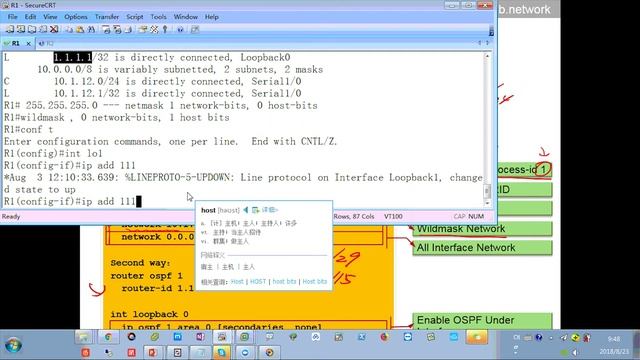This screenshot has height=360, width=640.
Task: Click the Connect toolbar icon
Action: [x=9, y=29]
